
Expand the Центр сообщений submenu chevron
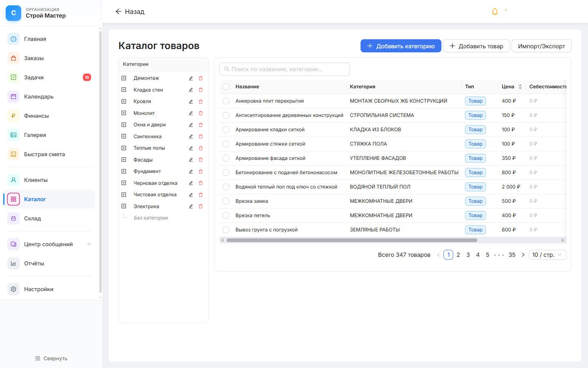pos(89,244)
